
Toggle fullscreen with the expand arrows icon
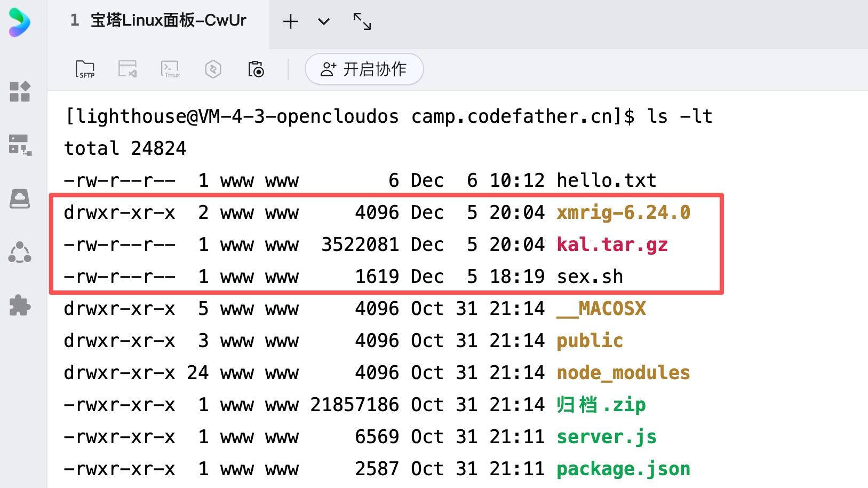click(x=362, y=22)
